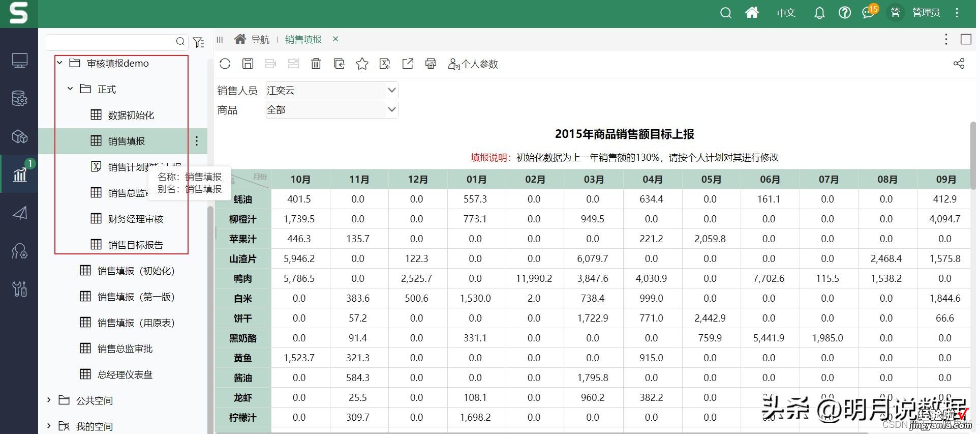The image size is (980, 434).
Task: Click the delete trash icon in toolbar
Action: (316, 64)
